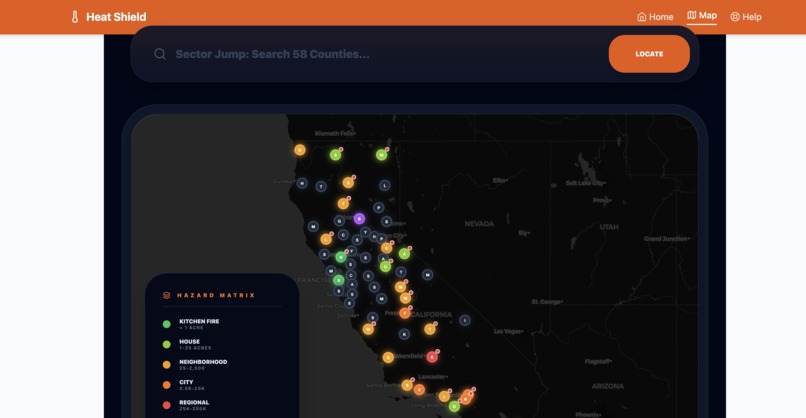Screen dimensions: 806x418
Task: Select the yellow T marker below CALIFORNIA label
Action: (x=430, y=329)
